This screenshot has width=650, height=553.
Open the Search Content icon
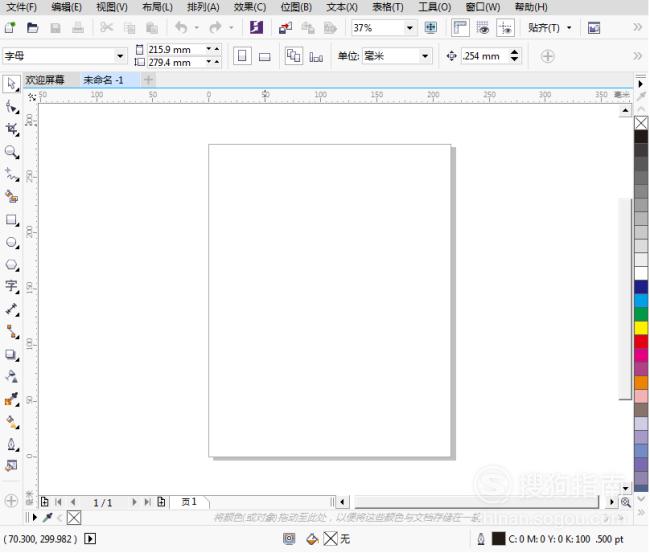pyautogui.click(x=257, y=28)
